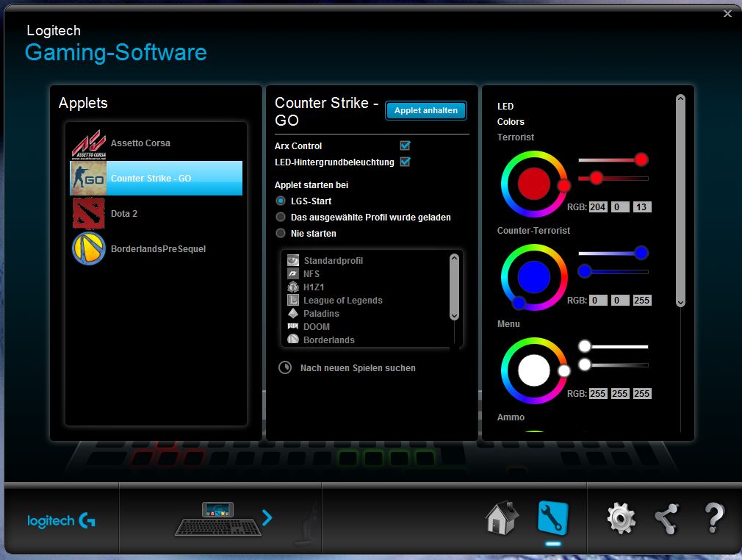Click the Counter-Terrorist blue color swatch
742x560 pixels.
(x=534, y=277)
